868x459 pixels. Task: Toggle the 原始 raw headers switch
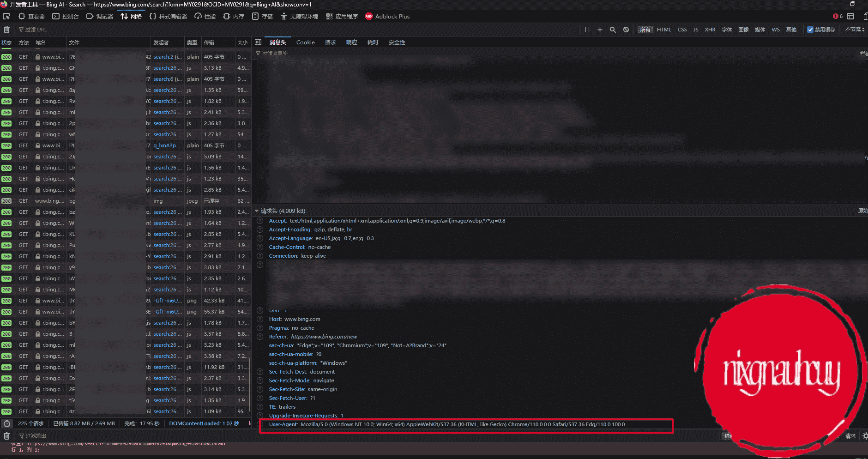point(862,211)
